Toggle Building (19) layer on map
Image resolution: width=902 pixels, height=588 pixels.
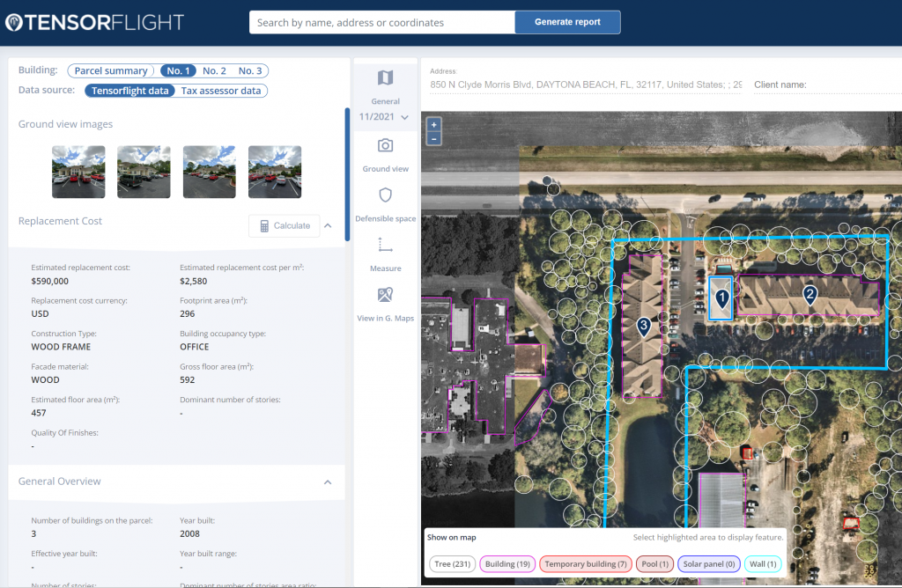point(507,564)
